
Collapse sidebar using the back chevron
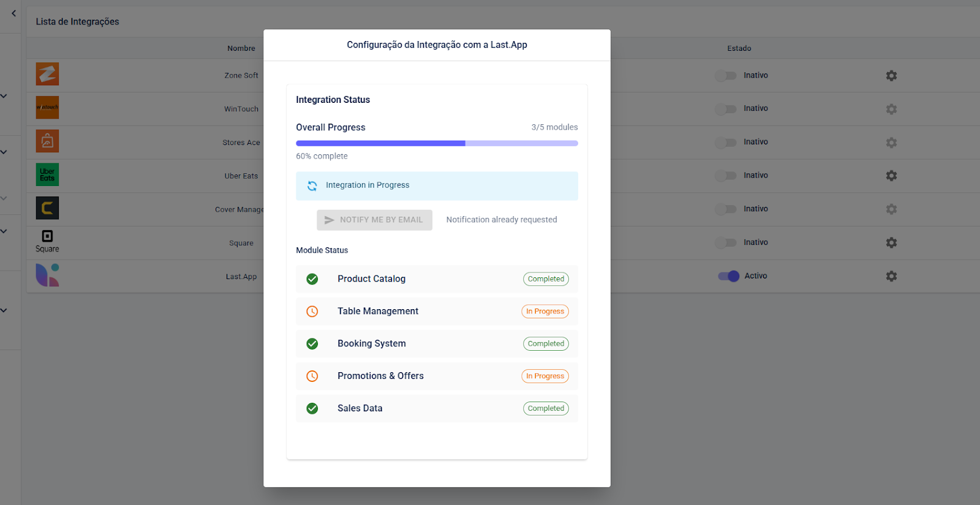tap(13, 13)
